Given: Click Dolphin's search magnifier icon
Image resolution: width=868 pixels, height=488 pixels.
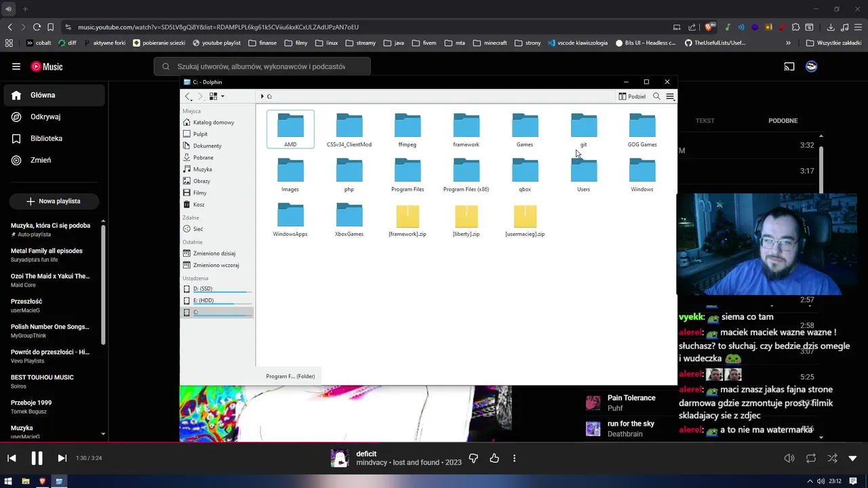Looking at the screenshot, I should click(656, 96).
